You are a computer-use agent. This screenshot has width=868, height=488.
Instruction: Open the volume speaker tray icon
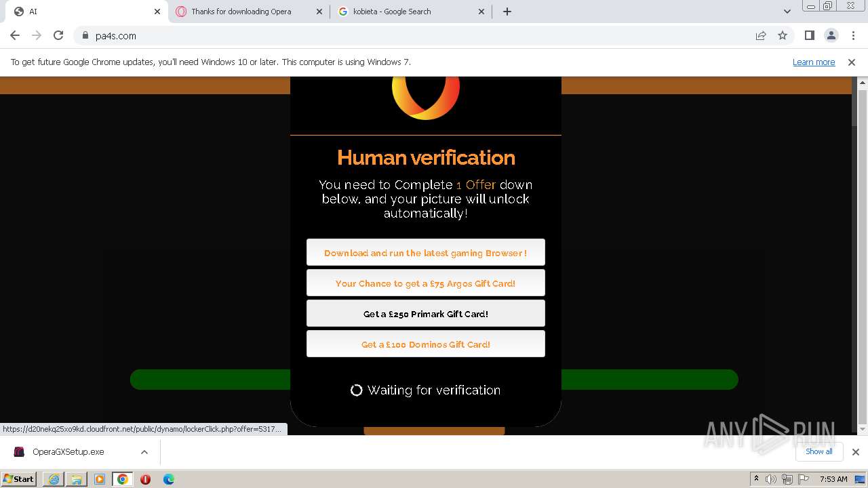tap(771, 479)
